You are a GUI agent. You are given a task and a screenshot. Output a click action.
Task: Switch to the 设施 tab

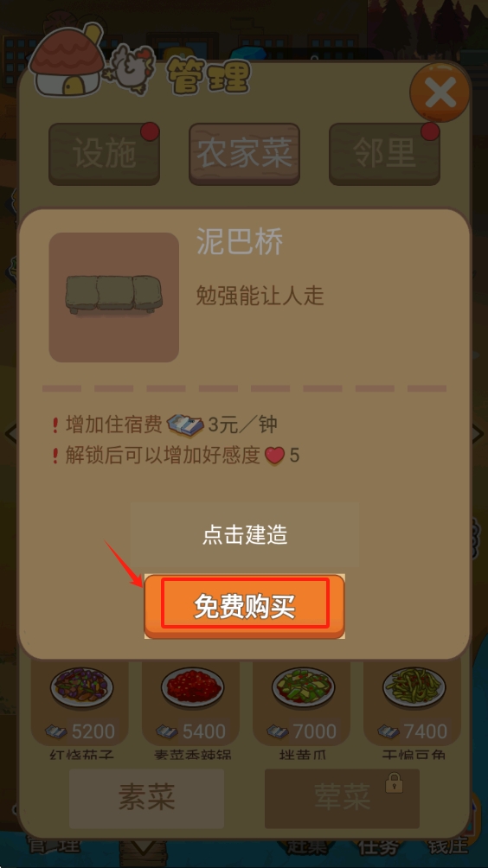click(x=104, y=154)
